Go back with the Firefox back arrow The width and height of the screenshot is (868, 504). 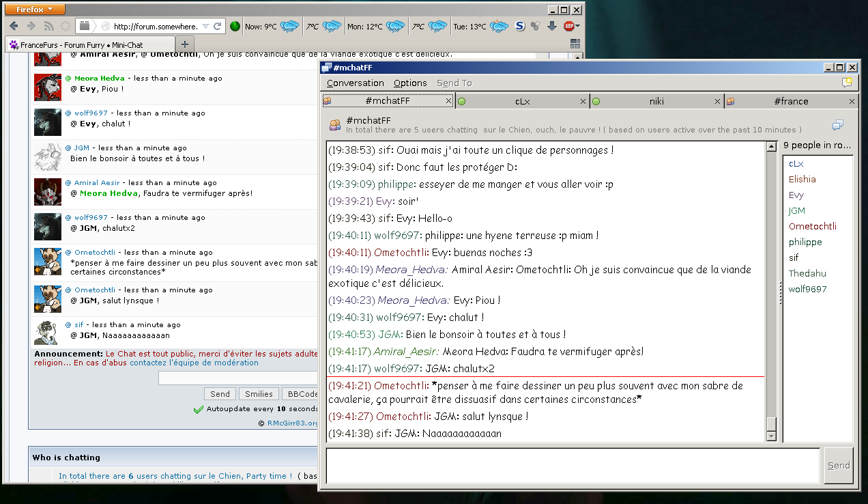(13, 26)
